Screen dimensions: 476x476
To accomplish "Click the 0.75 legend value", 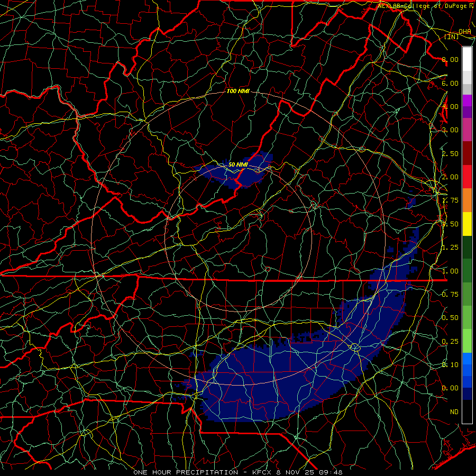I will 450,295.
